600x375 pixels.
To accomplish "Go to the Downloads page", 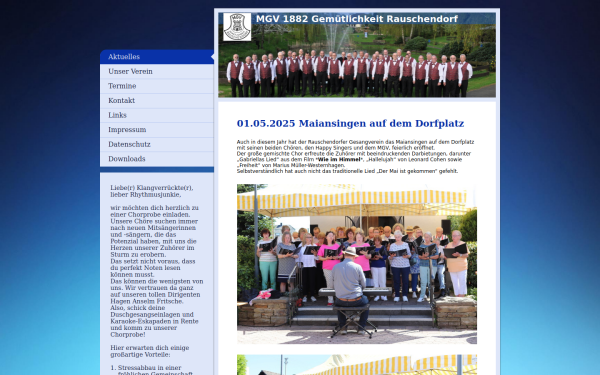I will click(x=157, y=159).
